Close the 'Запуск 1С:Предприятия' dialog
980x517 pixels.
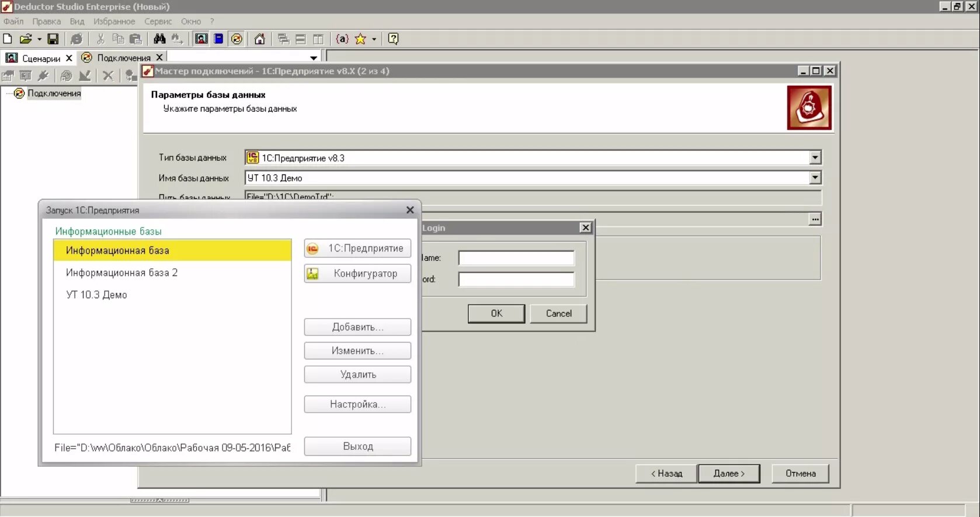point(410,210)
